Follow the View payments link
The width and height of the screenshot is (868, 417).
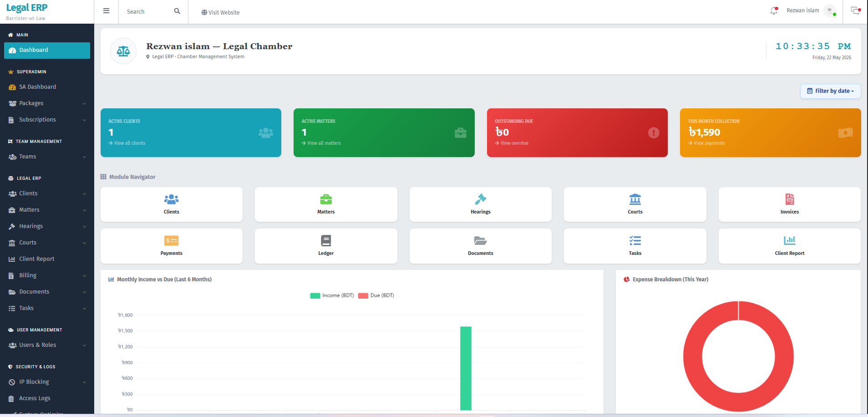(707, 143)
